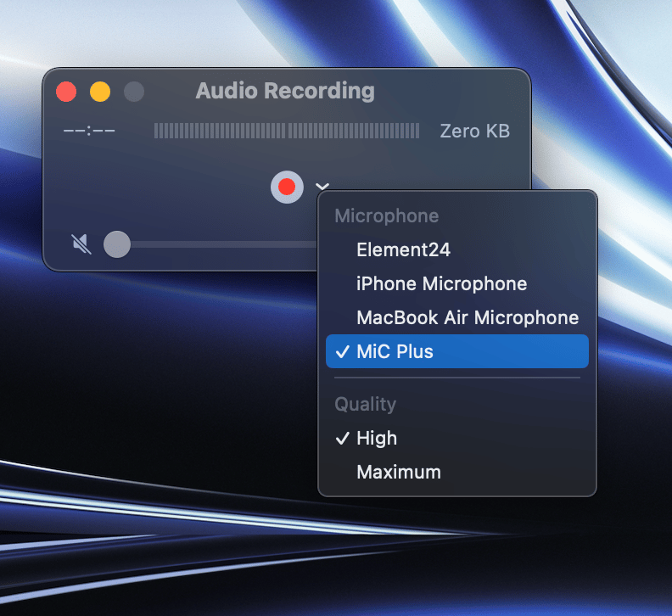Open the options chevron beside the record button

tap(322, 187)
